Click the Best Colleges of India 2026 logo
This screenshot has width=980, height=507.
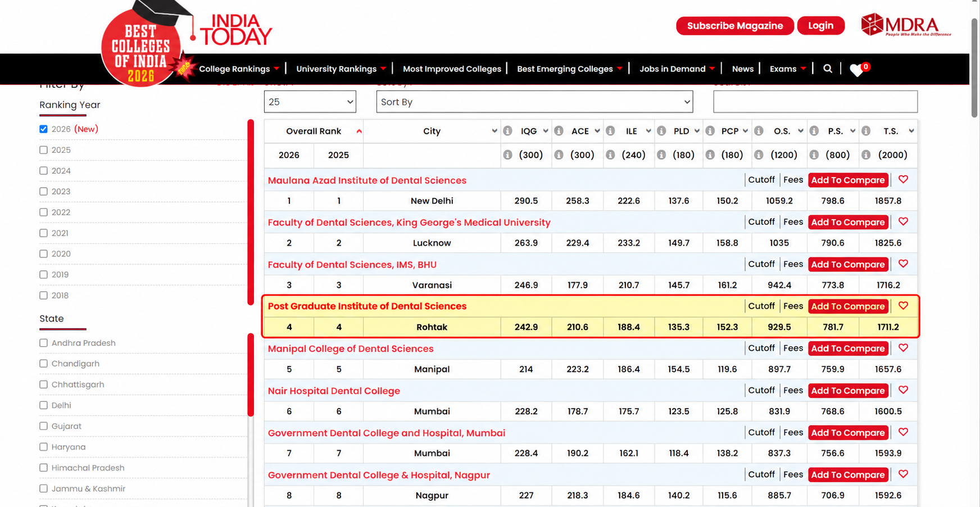(141, 47)
